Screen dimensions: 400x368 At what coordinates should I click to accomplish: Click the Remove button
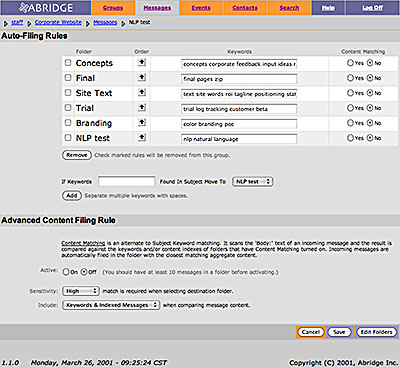pyautogui.click(x=77, y=155)
